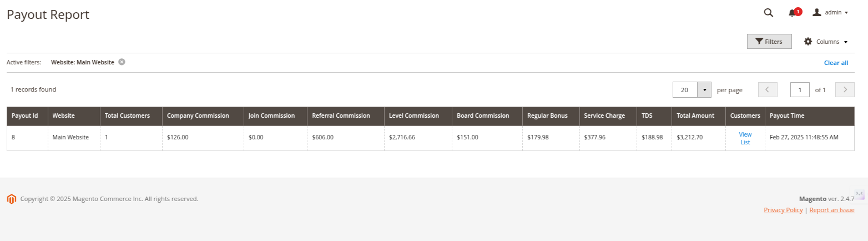Open the notifications bell icon
This screenshot has height=241, width=868.
pos(792,13)
